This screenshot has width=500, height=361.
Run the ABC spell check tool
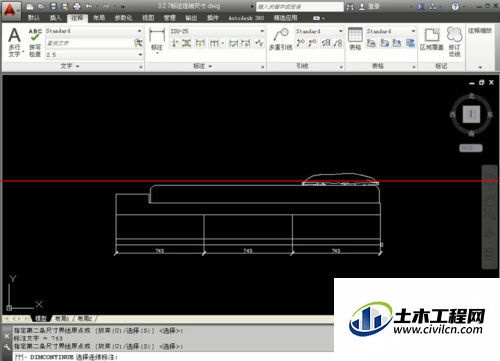35,42
